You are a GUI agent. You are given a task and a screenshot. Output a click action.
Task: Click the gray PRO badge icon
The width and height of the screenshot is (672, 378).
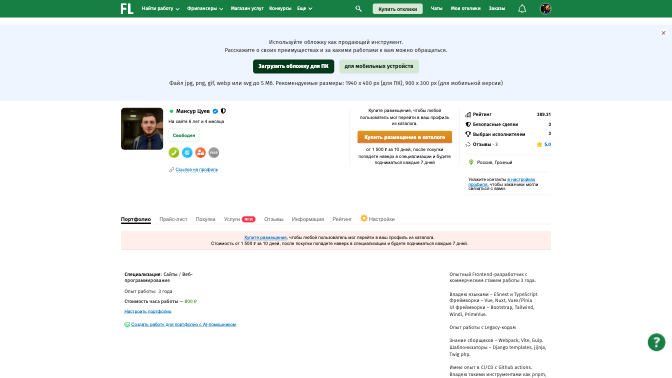213,153
